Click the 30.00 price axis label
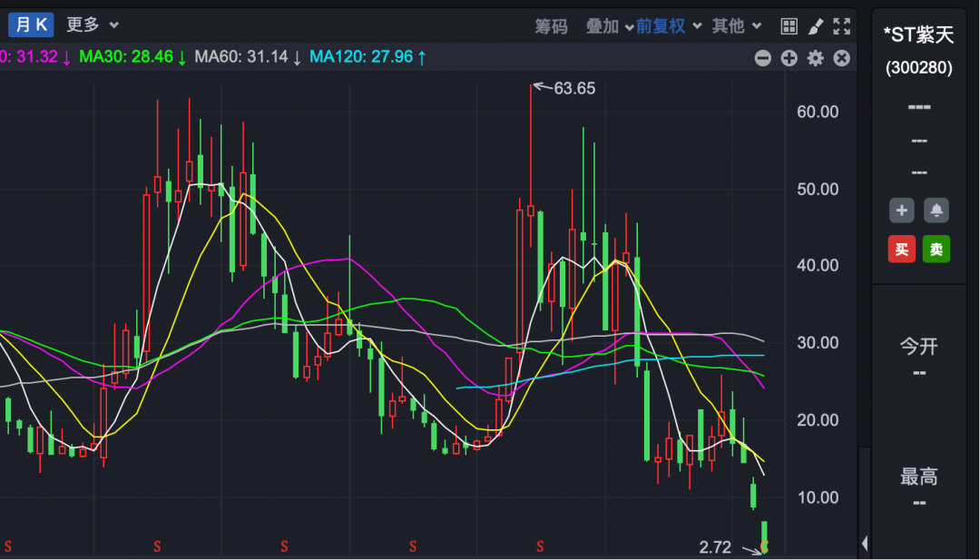This screenshot has height=560, width=980. (x=818, y=342)
